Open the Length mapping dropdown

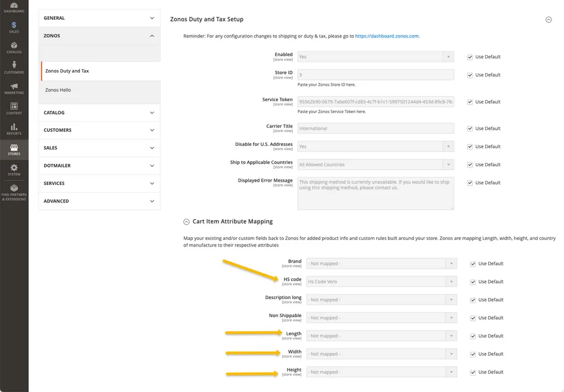coord(381,336)
